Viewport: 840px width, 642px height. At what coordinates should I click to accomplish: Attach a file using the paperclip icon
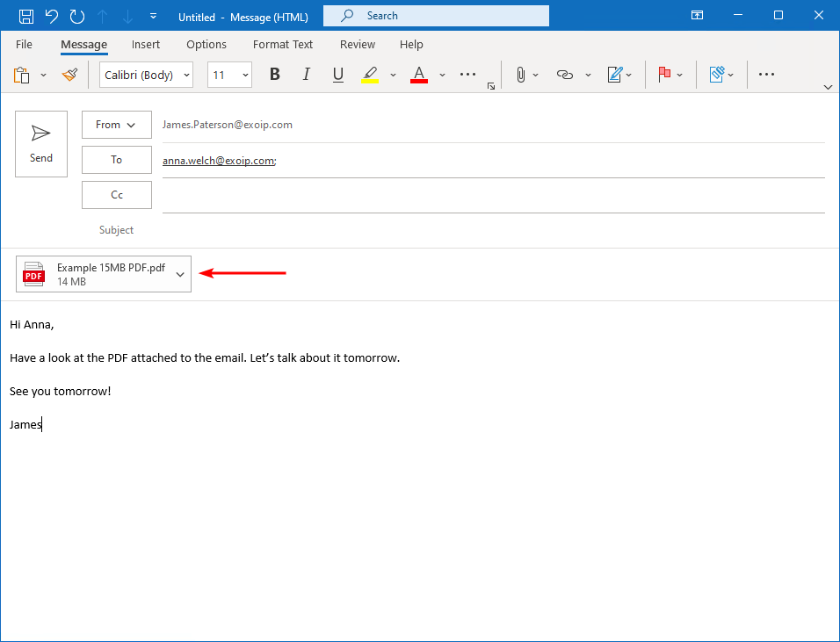[x=521, y=75]
